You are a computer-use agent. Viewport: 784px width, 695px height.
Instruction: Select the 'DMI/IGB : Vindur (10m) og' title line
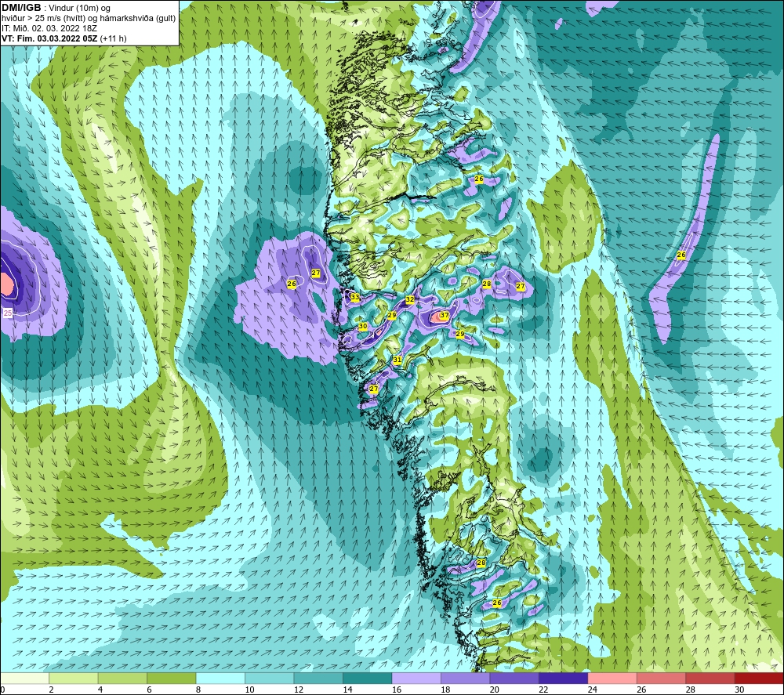point(56,8)
